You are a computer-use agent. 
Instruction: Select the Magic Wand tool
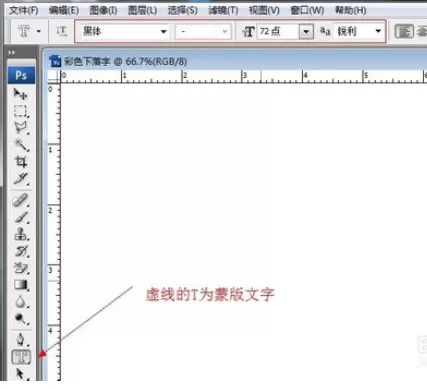click(21, 145)
